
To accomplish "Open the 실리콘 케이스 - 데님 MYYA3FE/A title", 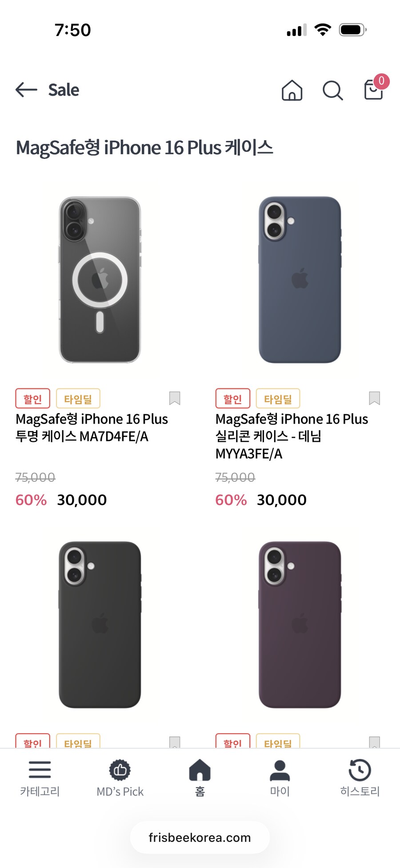I will [292, 436].
